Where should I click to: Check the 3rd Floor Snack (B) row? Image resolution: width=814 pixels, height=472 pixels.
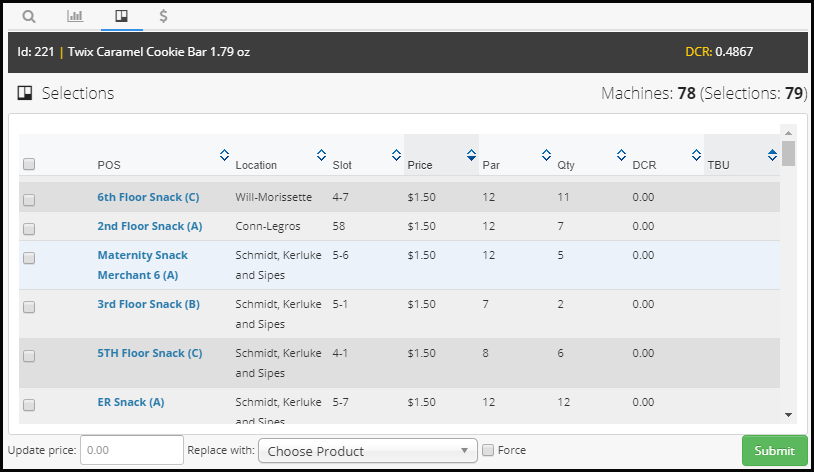(29, 307)
